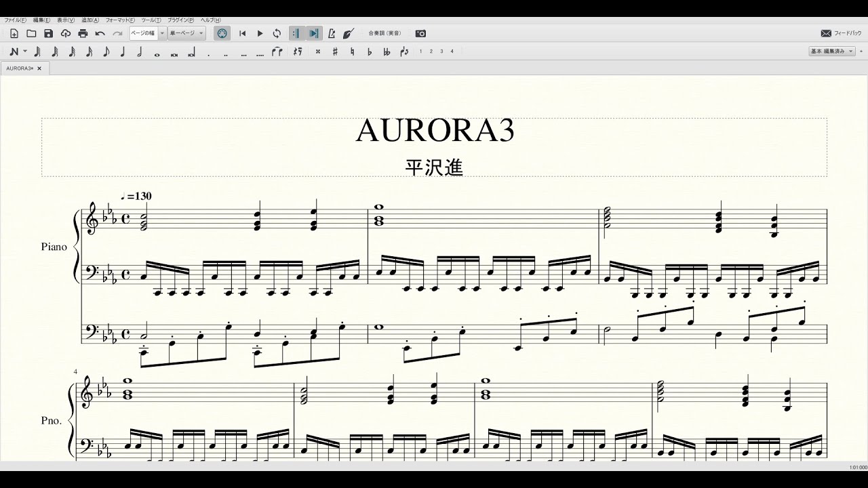
Task: Open the ファイル menu
Action: pos(16,20)
